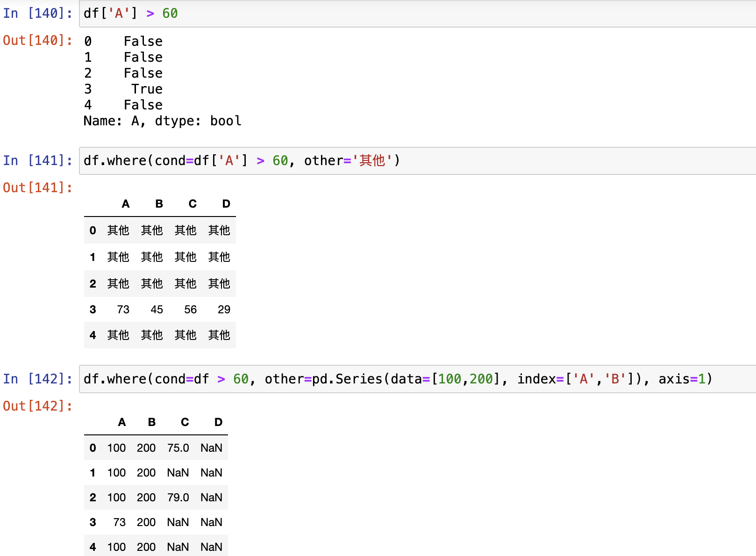
Task: Click '其他' in row 1 column A, Out[141]
Action: 118,257
